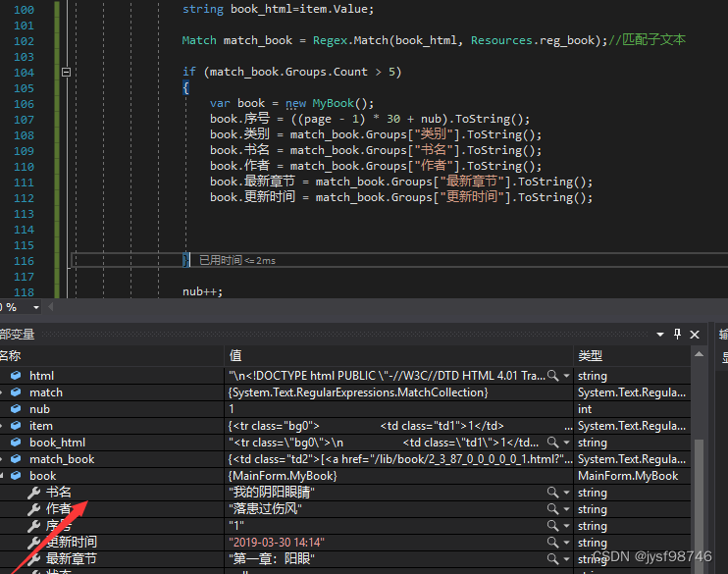Select the 更新时间 property name

pos(71,543)
